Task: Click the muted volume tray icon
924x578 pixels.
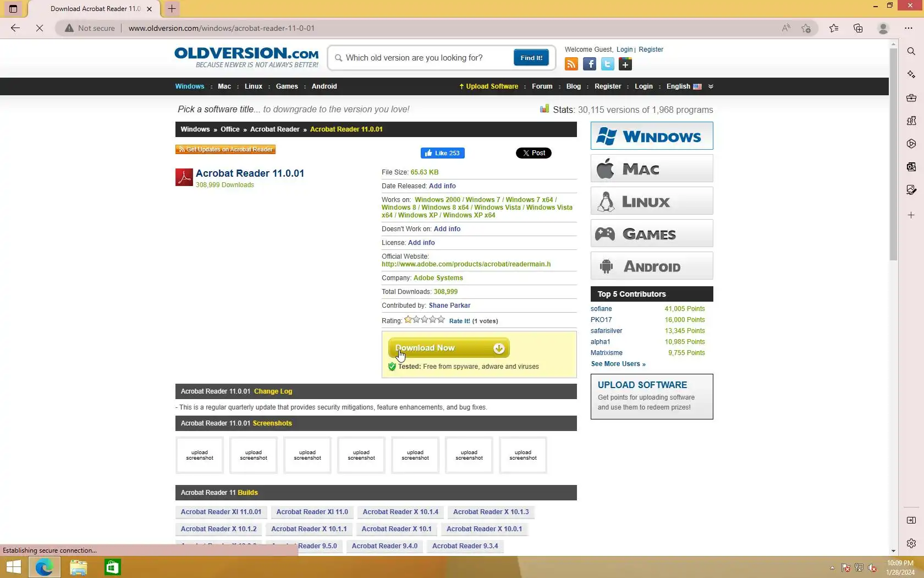Action: [x=872, y=568]
